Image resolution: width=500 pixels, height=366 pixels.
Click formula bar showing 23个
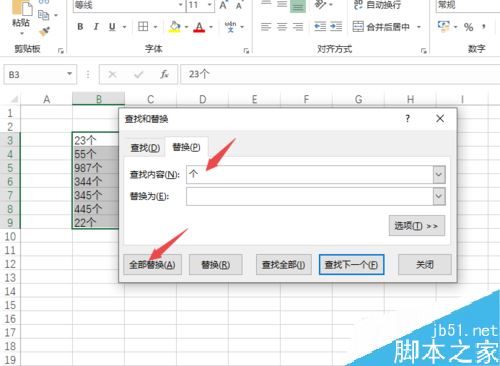click(x=340, y=74)
